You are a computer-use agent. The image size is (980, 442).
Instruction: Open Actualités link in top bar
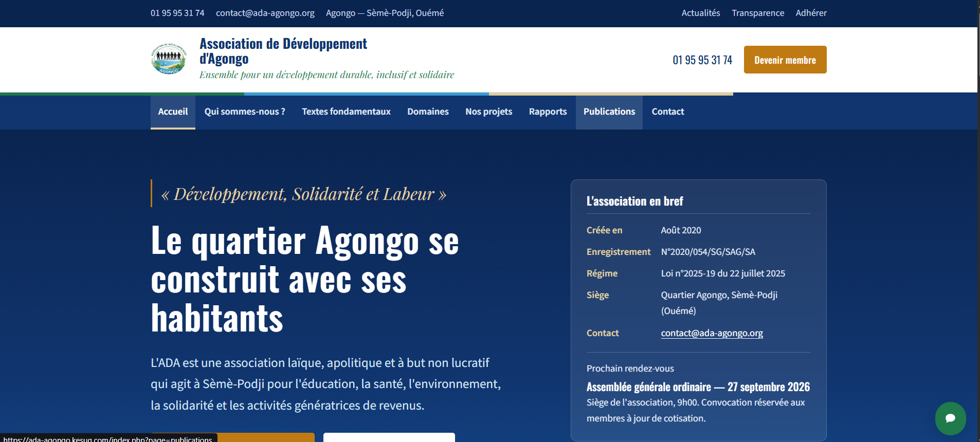(x=701, y=13)
